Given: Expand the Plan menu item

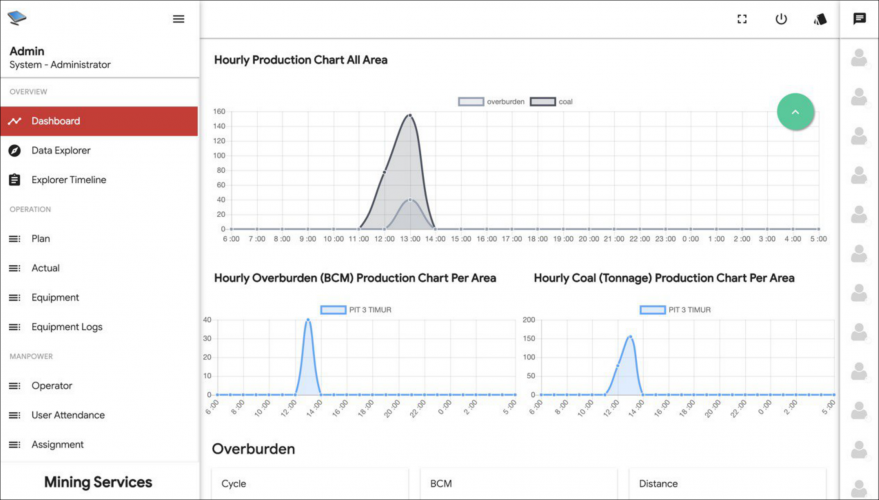Looking at the screenshot, I should pos(40,239).
